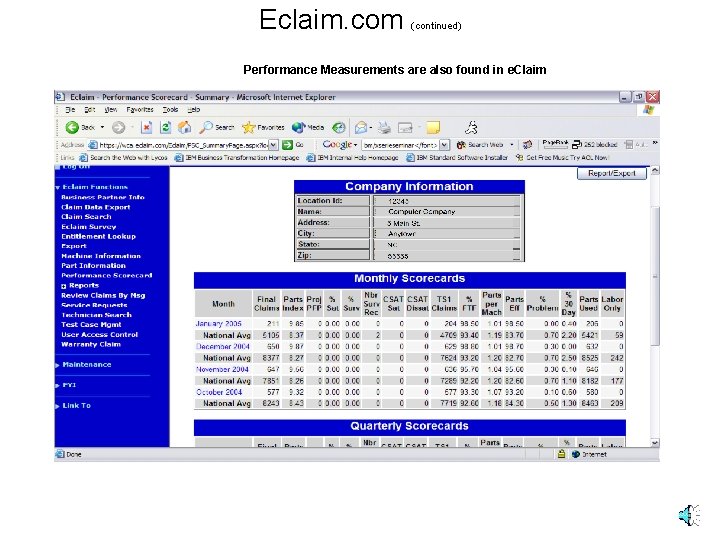Open Entitlement Lookup in the sidebar

pos(99,236)
